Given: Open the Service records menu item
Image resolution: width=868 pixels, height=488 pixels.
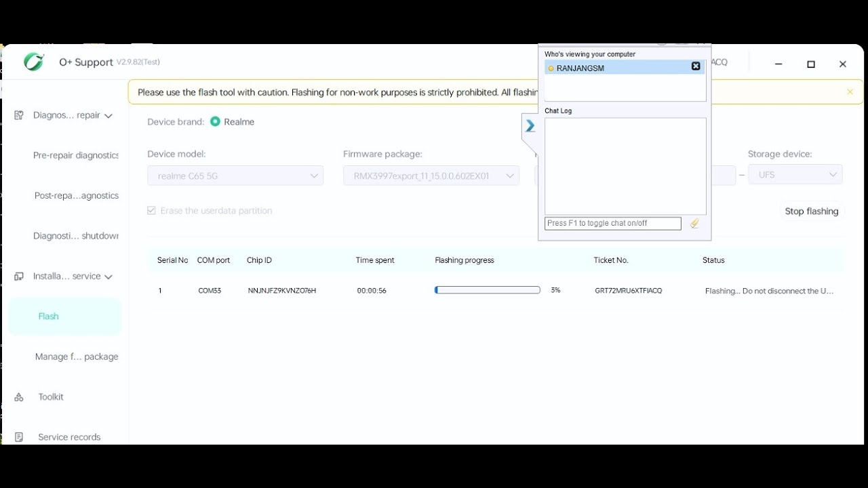Looking at the screenshot, I should [x=69, y=437].
